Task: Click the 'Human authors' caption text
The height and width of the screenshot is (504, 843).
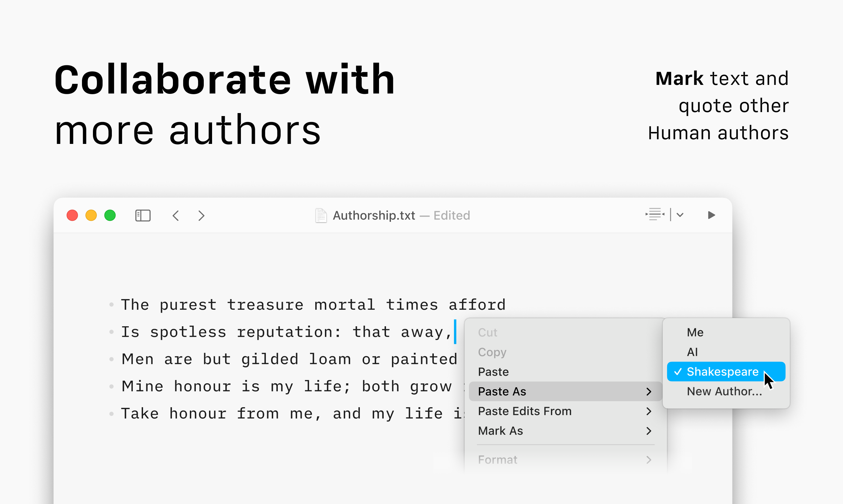Action: click(718, 133)
